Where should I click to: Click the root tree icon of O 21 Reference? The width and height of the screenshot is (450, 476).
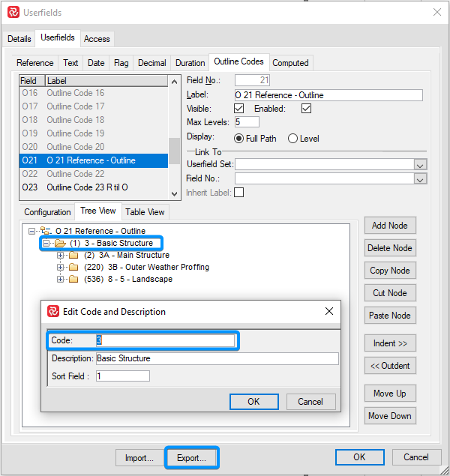pos(45,232)
